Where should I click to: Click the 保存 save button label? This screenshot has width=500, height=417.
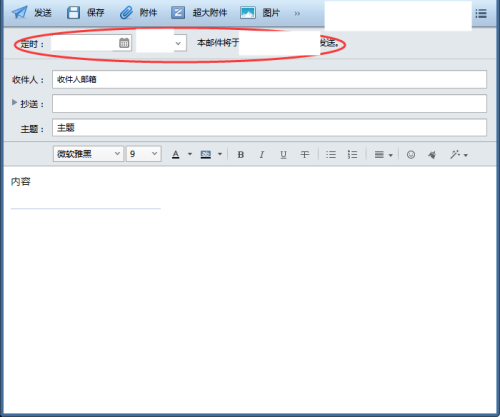(x=96, y=13)
